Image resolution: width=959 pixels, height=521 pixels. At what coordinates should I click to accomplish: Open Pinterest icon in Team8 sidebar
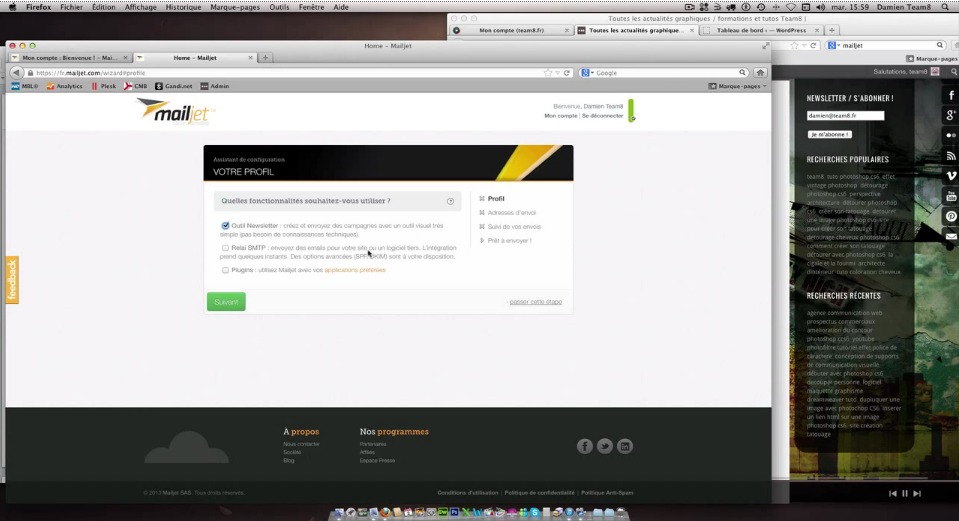pos(951,216)
